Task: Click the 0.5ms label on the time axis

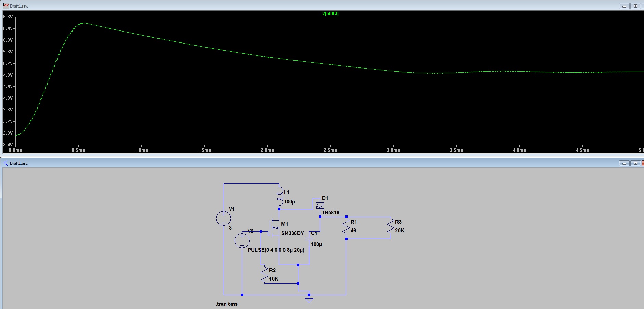Action: pos(78,150)
